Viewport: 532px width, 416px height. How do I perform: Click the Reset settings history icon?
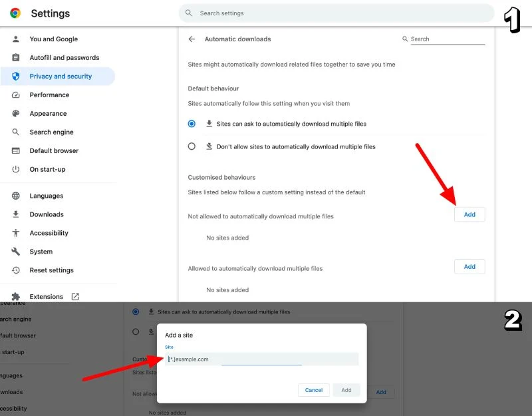[x=15, y=270]
